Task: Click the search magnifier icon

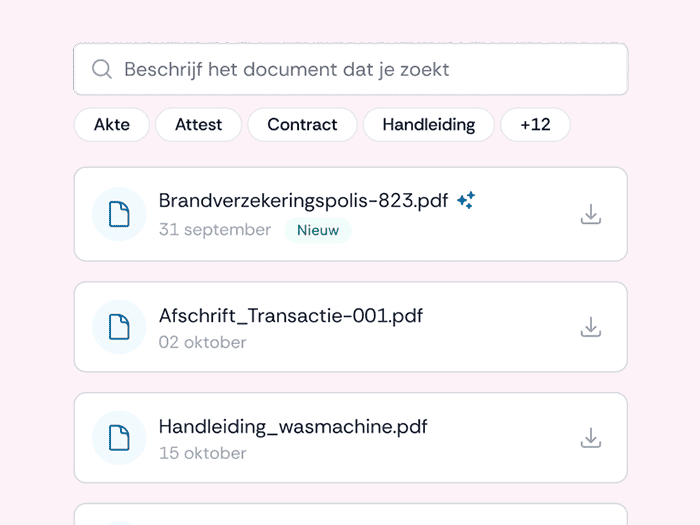Action: [x=102, y=69]
